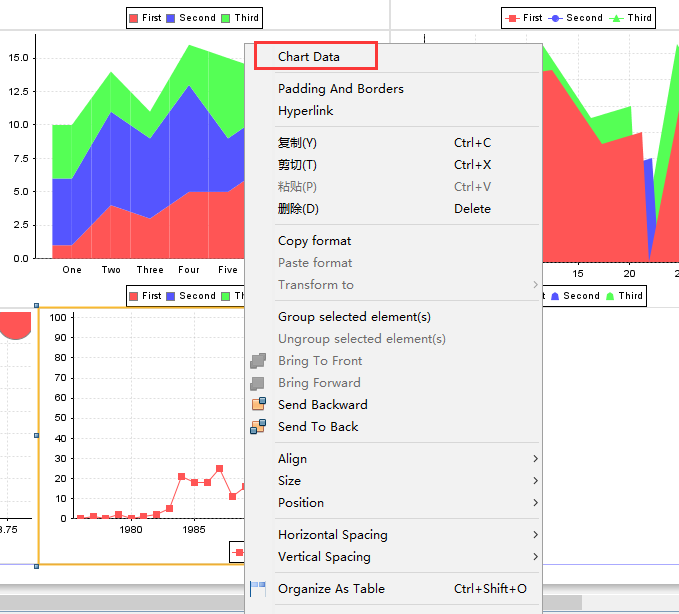Screen dimensions: 679x614
Task: Click the disabled Paste format entry
Action: pyautogui.click(x=315, y=263)
